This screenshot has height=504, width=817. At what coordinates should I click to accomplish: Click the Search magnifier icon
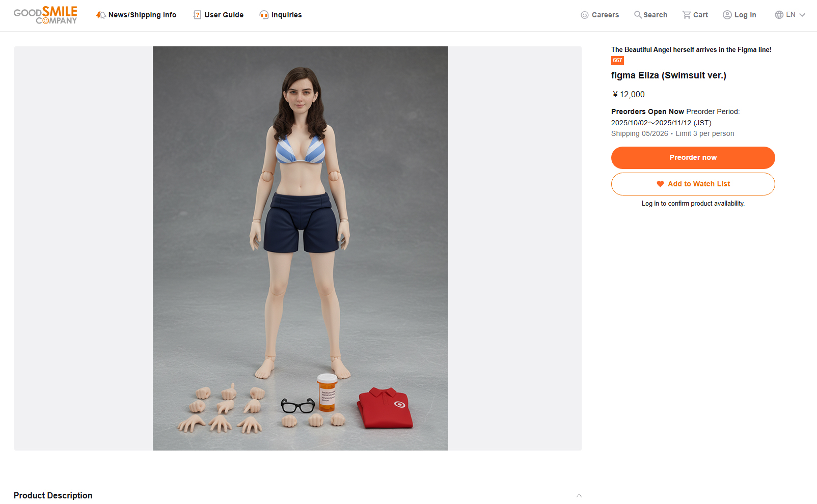pos(638,15)
